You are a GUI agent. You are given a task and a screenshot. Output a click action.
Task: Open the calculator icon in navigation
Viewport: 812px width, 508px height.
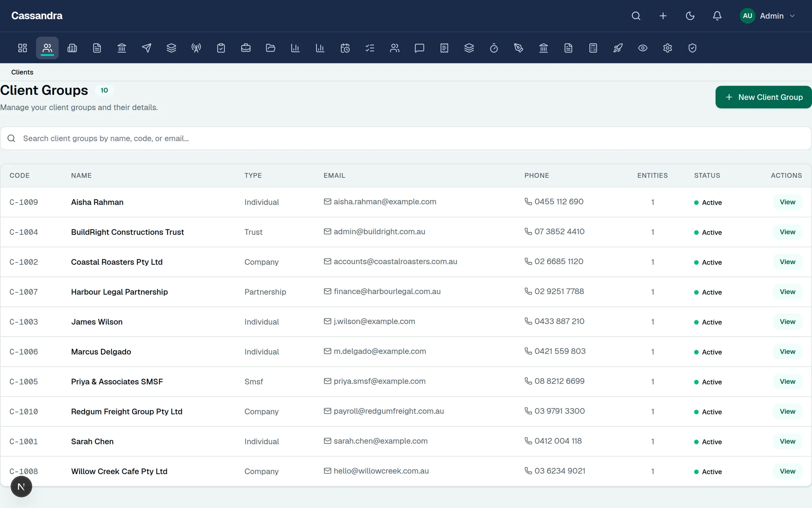coord(593,48)
